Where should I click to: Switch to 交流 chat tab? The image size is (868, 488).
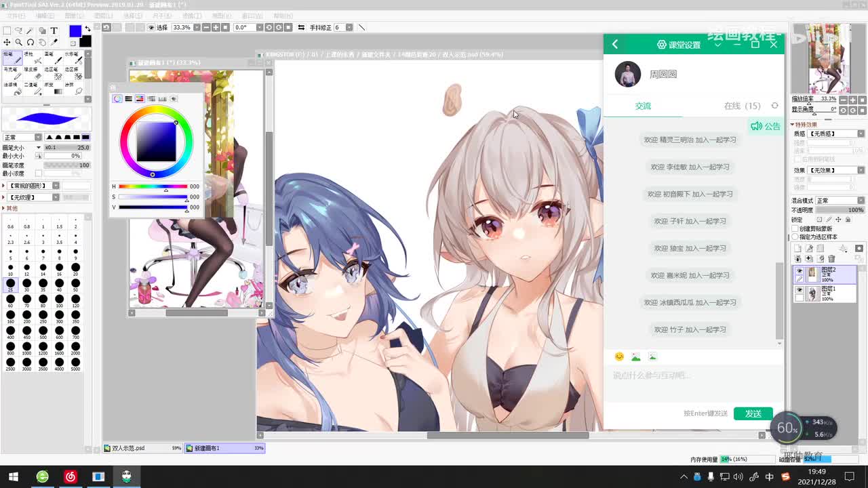(x=643, y=106)
